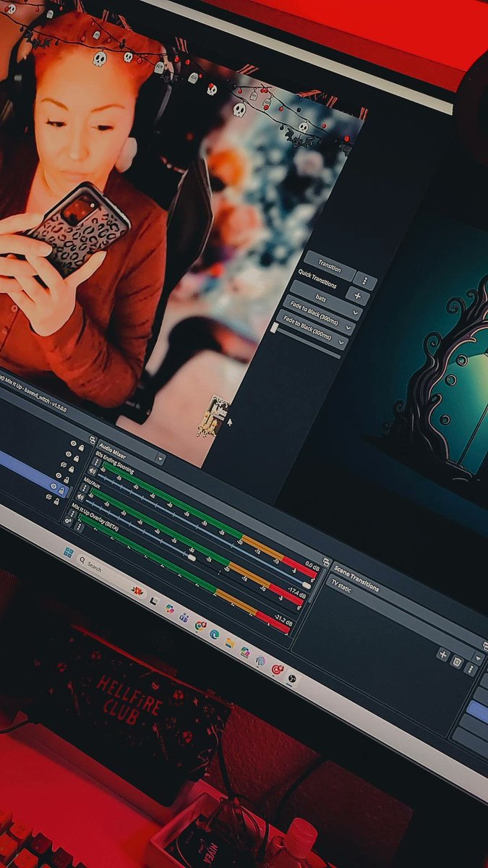Toggle the lock on the highlighted source row
This screenshot has height=868, width=488.
click(61, 490)
